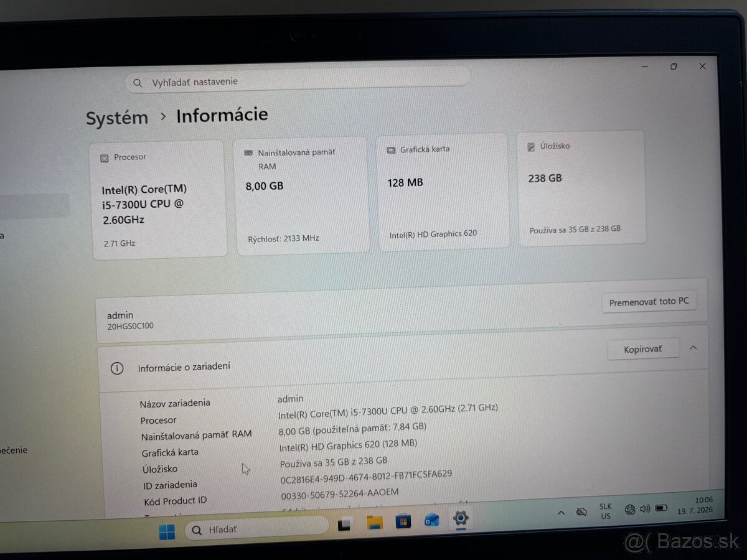
Task: Click Premenovať toto PC button
Action: [649, 302]
